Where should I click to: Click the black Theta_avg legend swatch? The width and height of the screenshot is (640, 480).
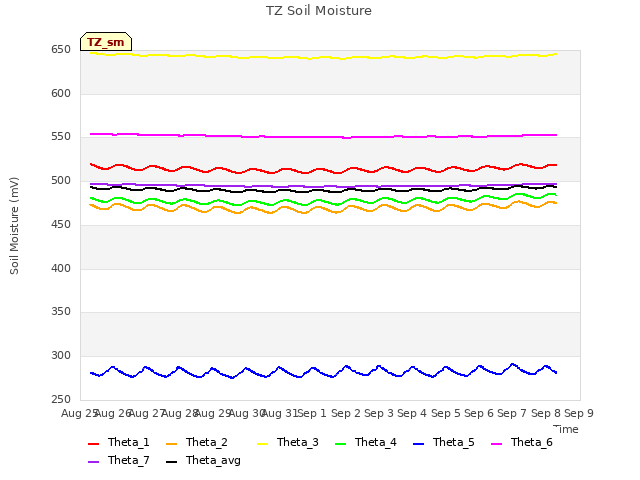(x=171, y=462)
